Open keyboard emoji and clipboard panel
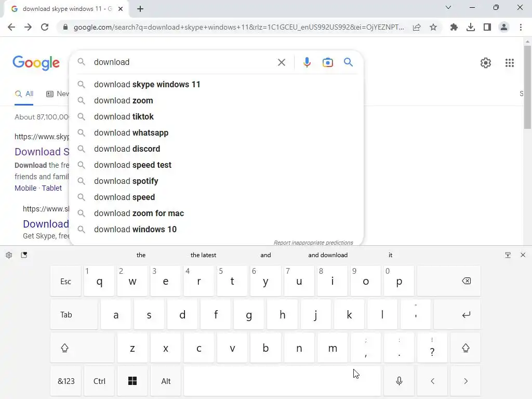This screenshot has width=532, height=399. point(24,255)
